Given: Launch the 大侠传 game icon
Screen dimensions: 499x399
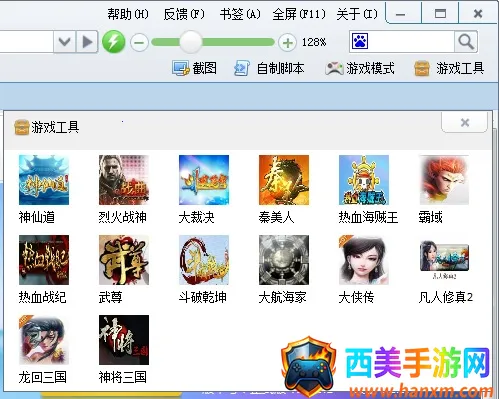Looking at the screenshot, I should tap(364, 260).
